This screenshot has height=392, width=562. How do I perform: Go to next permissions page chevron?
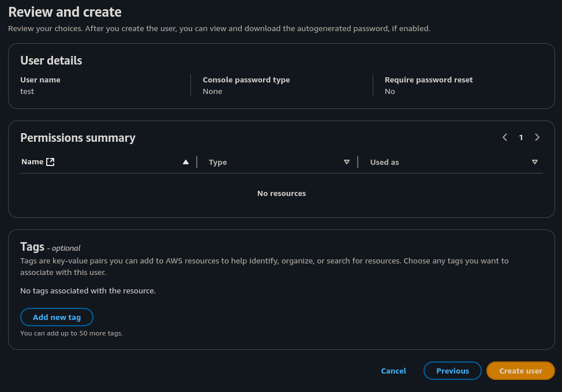(x=537, y=137)
